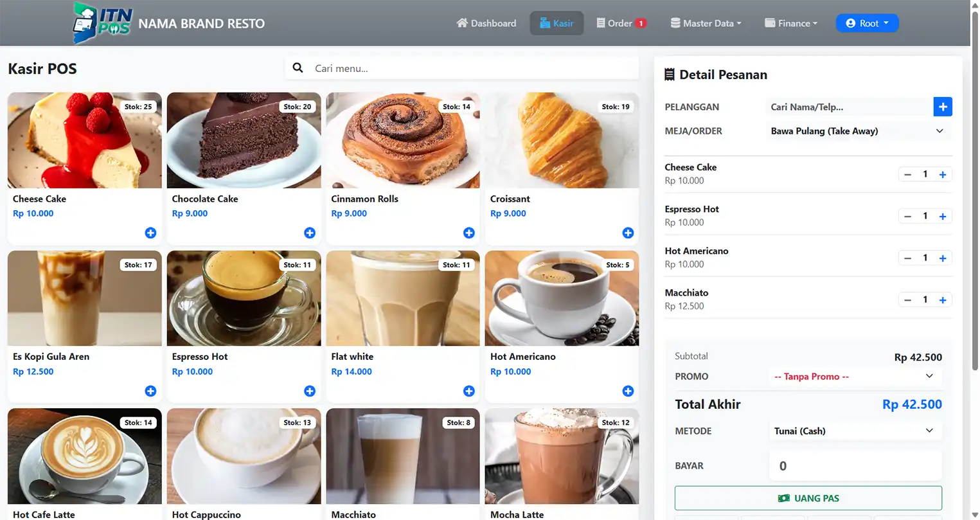The height and width of the screenshot is (520, 980).
Task: Add Chocolate Cake using the plus icon
Action: [310, 233]
